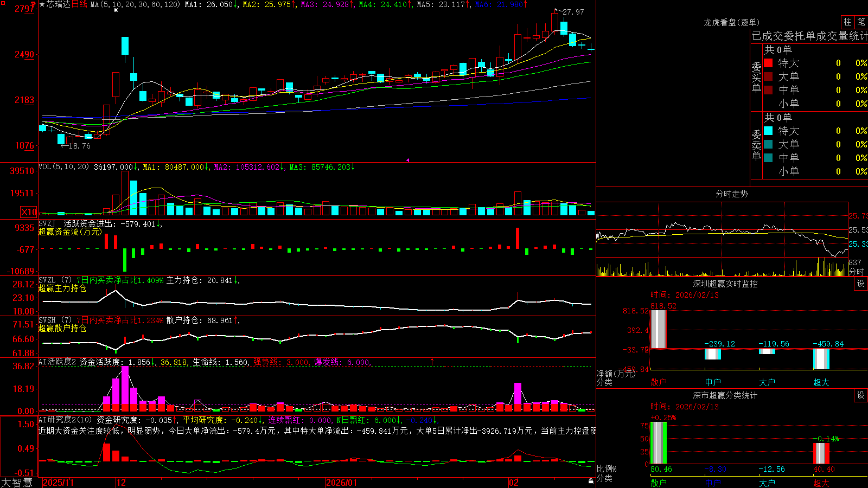Click the magenta triangle marker below the price chart
The height and width of the screenshot is (488, 868).
pyautogui.click(x=407, y=160)
